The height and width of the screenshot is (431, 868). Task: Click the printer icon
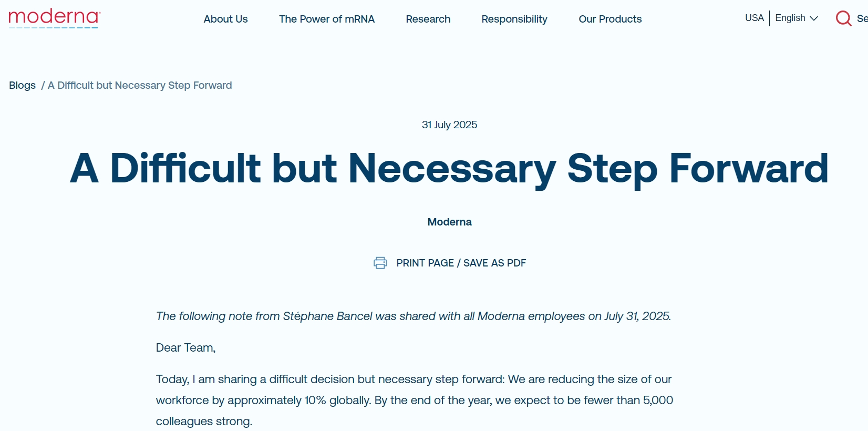[380, 263]
